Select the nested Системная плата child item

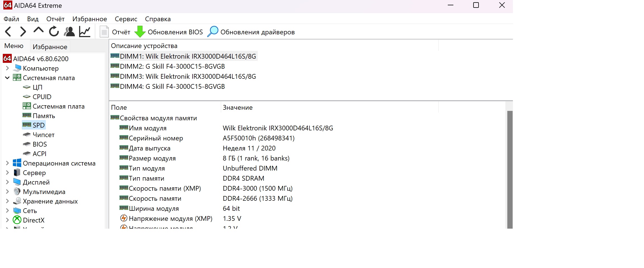[59, 106]
